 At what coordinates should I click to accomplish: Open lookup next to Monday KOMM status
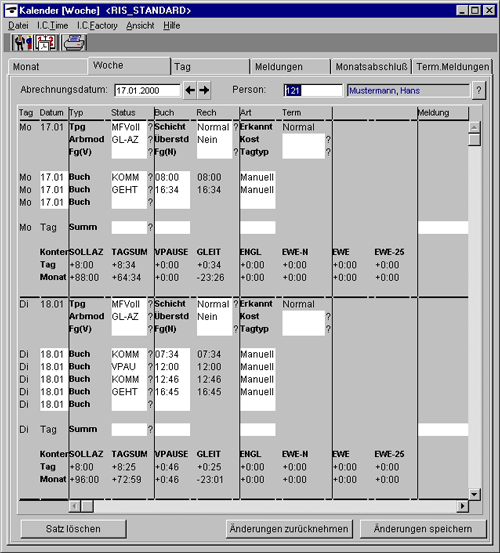pyautogui.click(x=150, y=177)
